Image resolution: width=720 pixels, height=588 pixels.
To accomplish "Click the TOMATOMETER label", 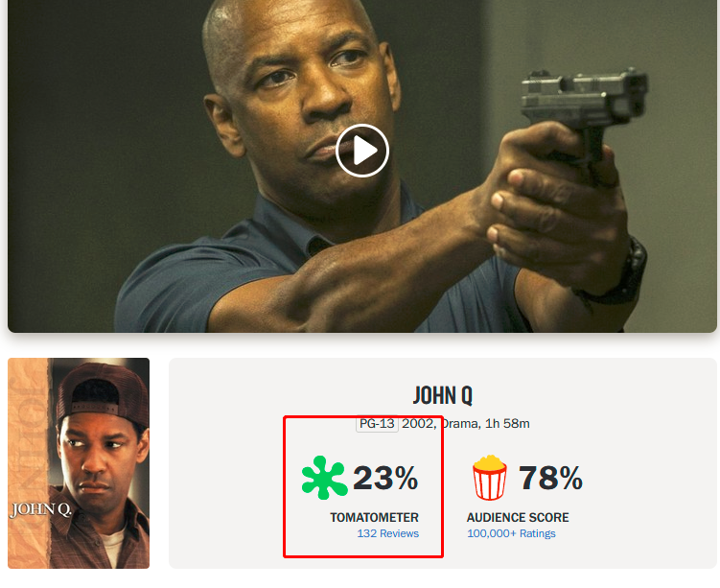I will click(374, 518).
